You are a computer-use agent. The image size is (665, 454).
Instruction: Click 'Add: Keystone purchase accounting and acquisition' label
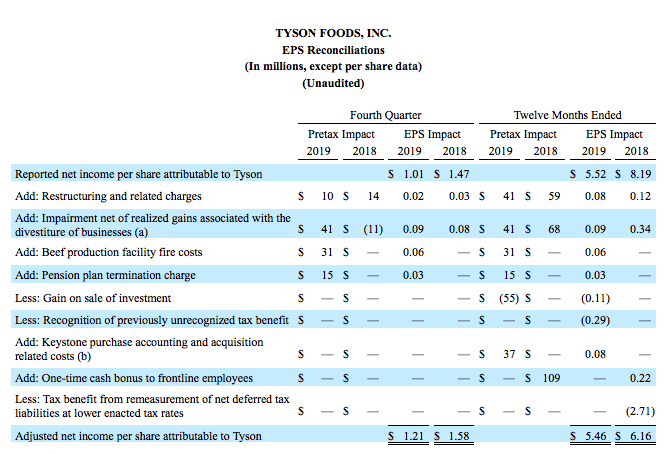click(x=139, y=349)
